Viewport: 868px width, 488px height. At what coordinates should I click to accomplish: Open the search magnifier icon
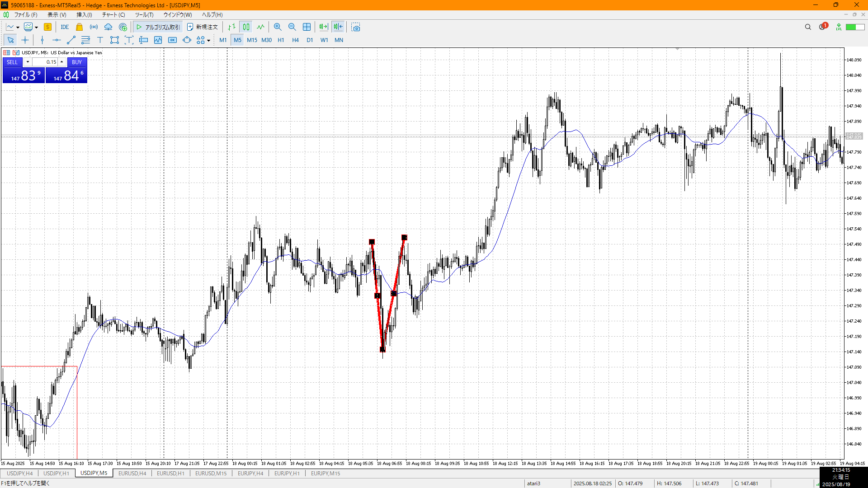[x=808, y=27]
